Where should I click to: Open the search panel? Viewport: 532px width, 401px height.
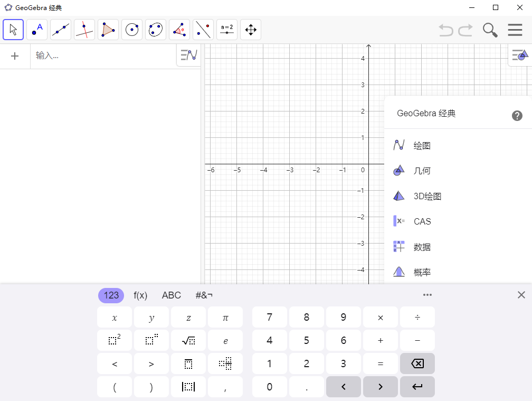[x=490, y=30]
